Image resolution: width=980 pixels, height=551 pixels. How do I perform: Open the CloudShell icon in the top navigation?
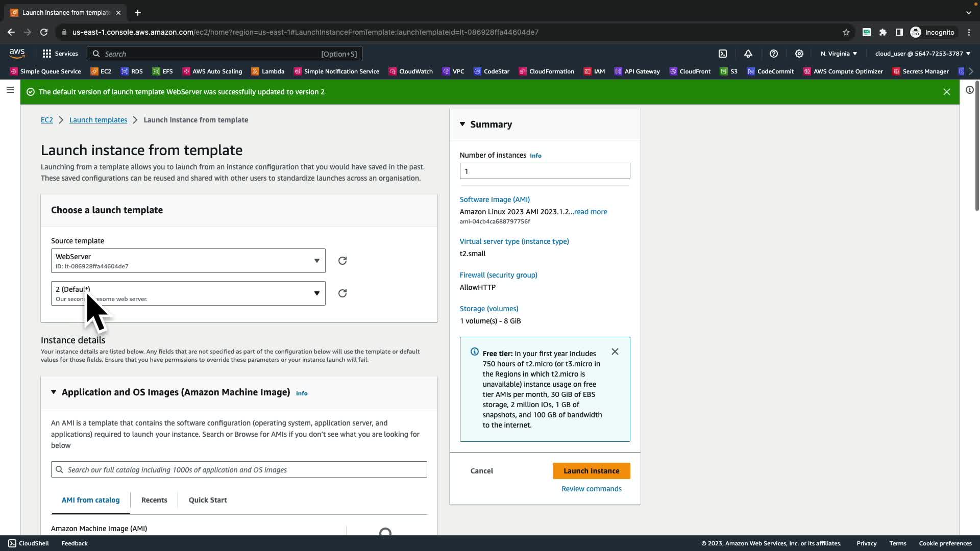tap(723, 54)
